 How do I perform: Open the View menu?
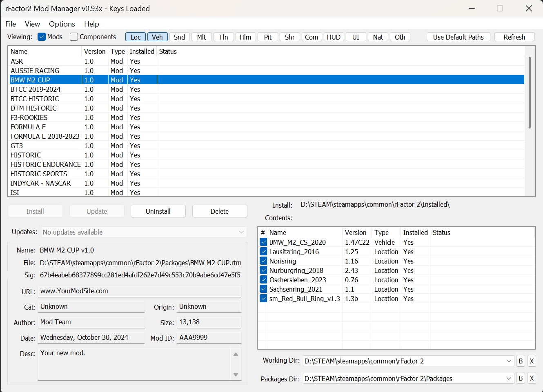click(32, 24)
